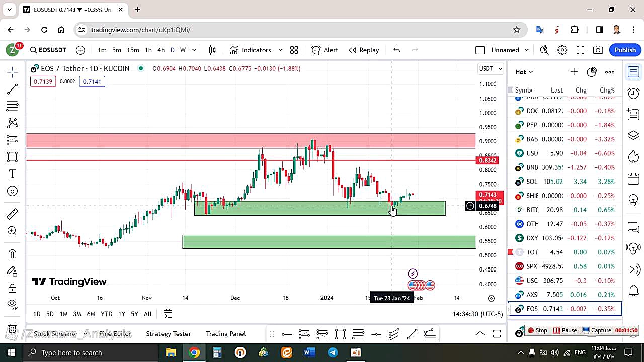Select the SOL row in watchlist
This screenshot has width=644, height=362.
point(566,182)
